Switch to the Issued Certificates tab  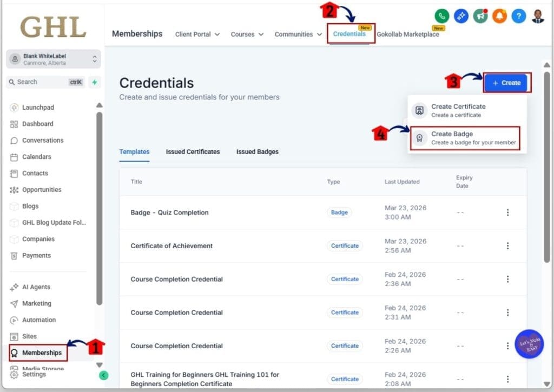tap(193, 152)
